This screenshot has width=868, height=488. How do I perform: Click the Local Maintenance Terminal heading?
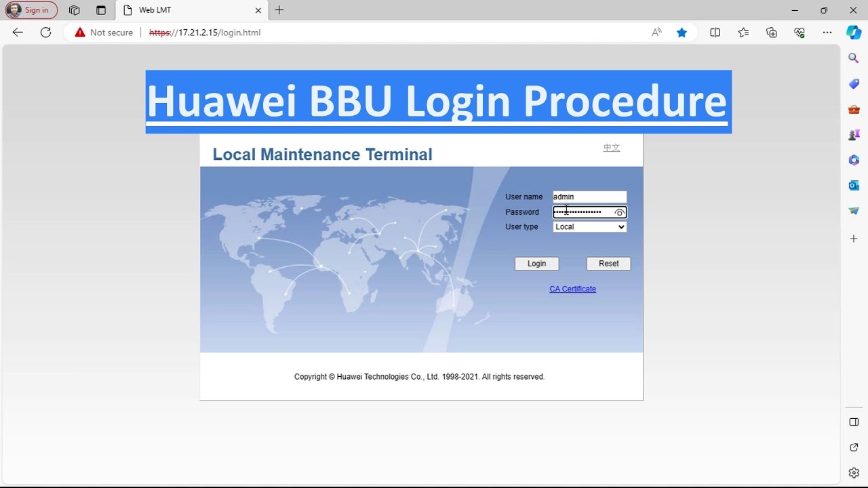pos(322,155)
